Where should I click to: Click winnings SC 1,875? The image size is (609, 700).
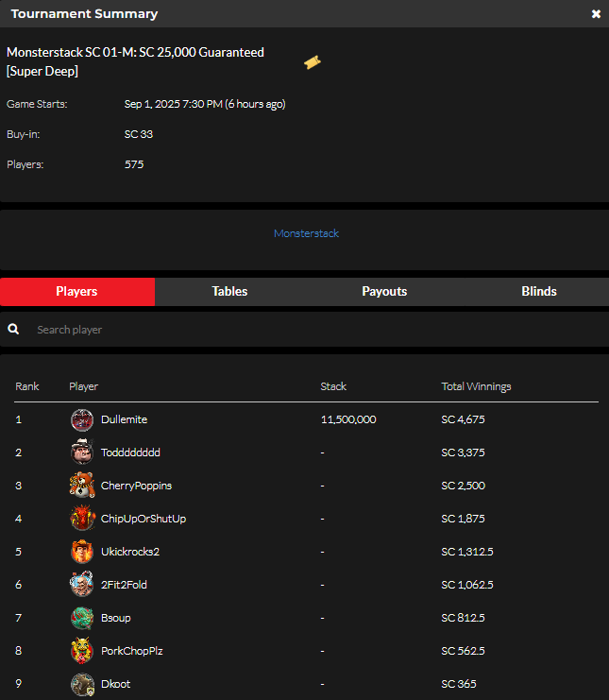(x=463, y=519)
